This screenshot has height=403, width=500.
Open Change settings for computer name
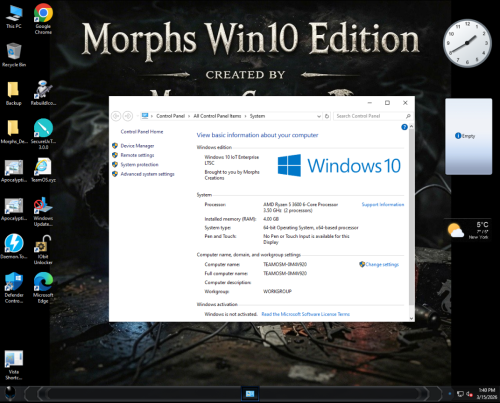[x=379, y=264]
